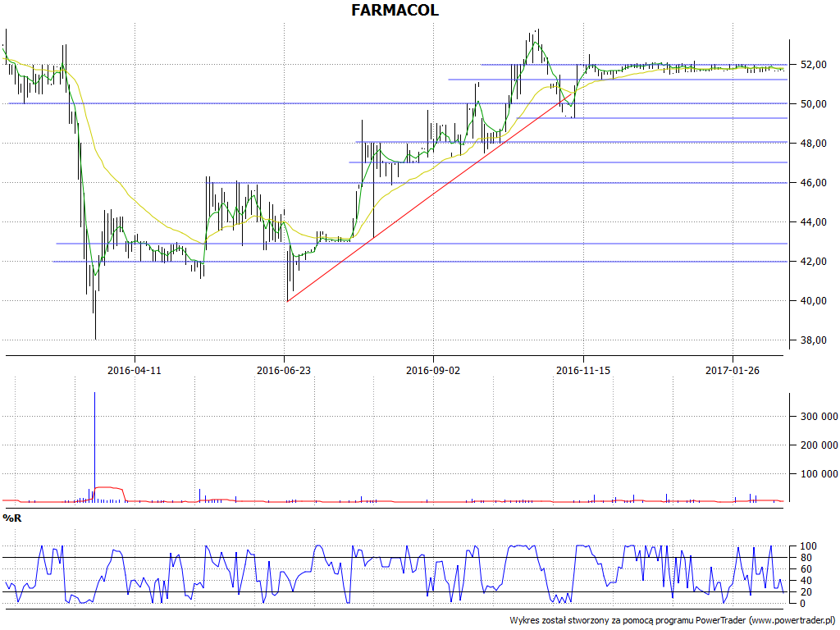This screenshot has width=840, height=630.
Task: Click the FARMACOL chart title
Action: [395, 10]
